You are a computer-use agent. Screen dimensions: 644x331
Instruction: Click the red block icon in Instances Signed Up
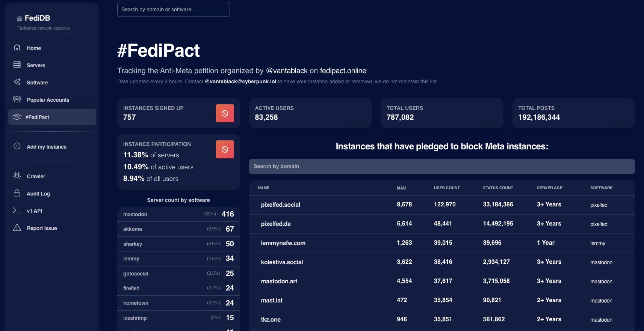click(225, 113)
